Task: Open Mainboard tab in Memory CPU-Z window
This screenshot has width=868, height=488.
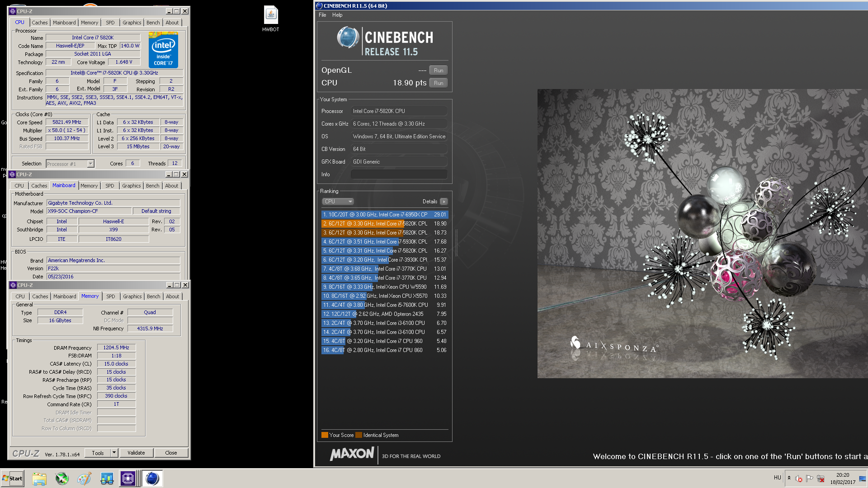Action: tap(65, 296)
